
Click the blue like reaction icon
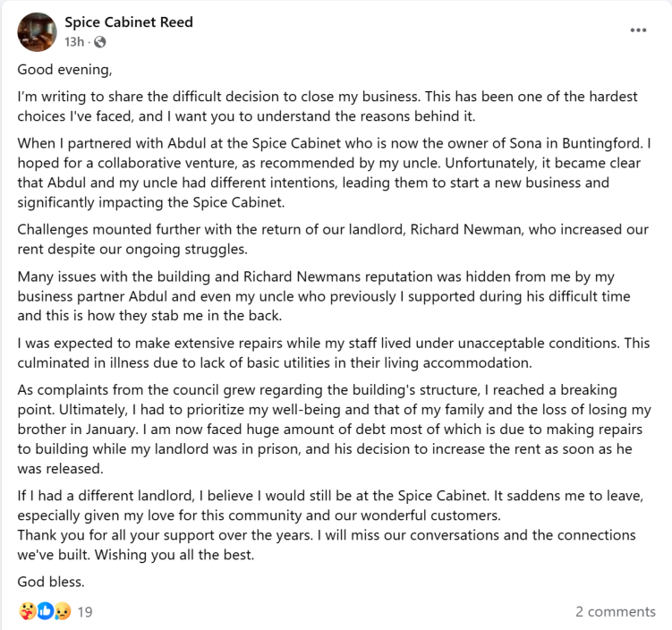tap(45, 610)
